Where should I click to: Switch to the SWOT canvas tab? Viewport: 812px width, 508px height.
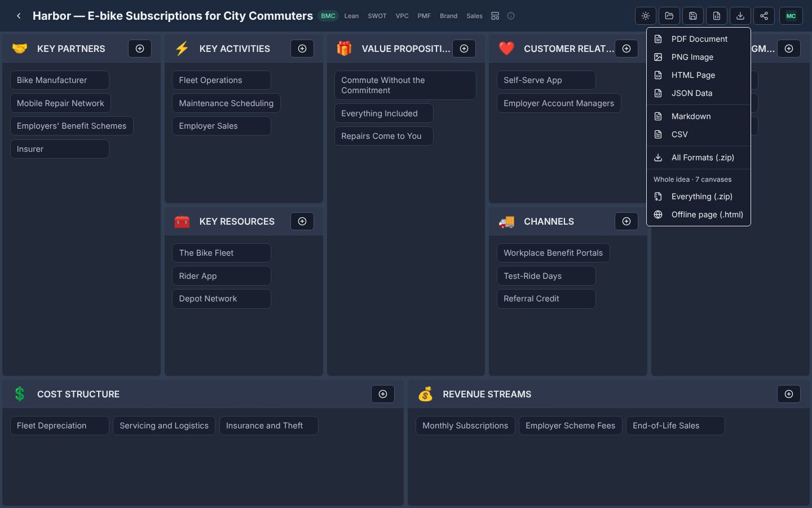377,16
